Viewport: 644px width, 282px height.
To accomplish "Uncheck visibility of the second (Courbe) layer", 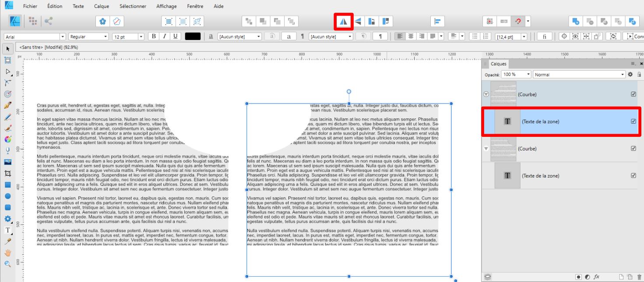I will coord(633,148).
